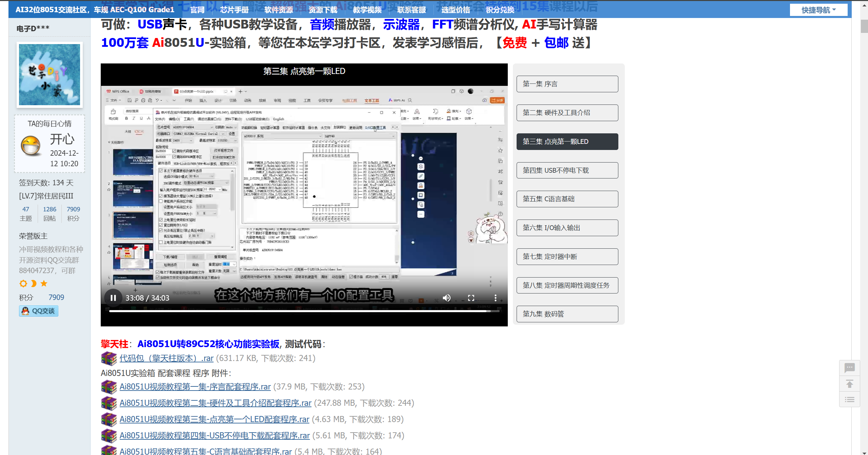Click the page's vertical scrollbar thumb
The height and width of the screenshot is (455, 868).
(x=864, y=26)
